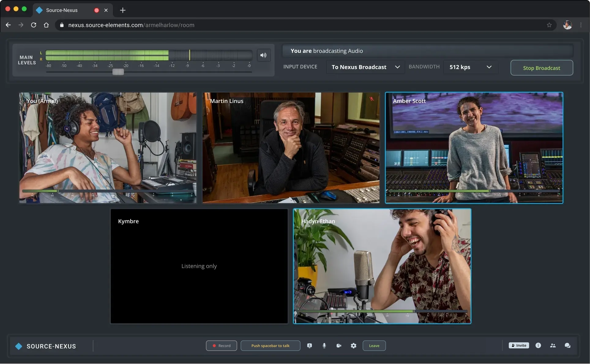
Task: Click the main levels slider handle
Action: coord(118,72)
